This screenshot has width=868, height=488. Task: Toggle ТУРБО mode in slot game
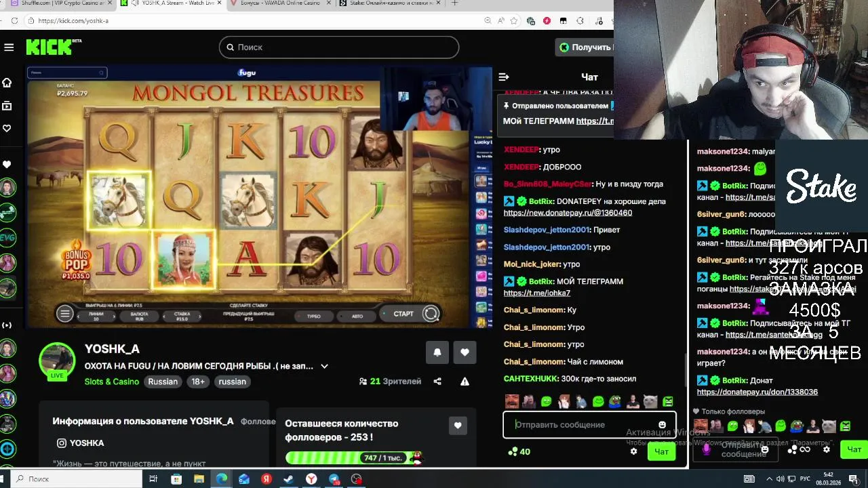(313, 316)
